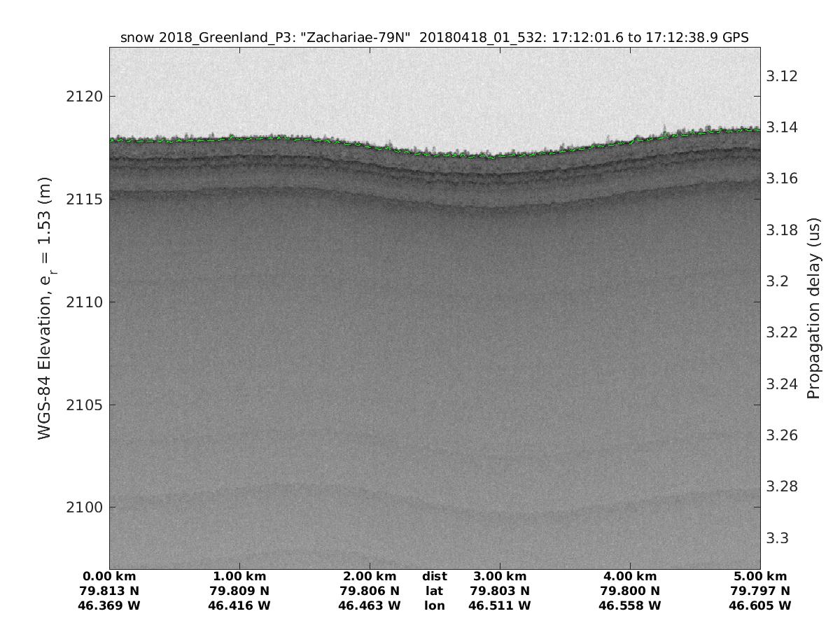The height and width of the screenshot is (630, 840).
Task: Click the 3.24 propagation delay tick
Action: 782,384
